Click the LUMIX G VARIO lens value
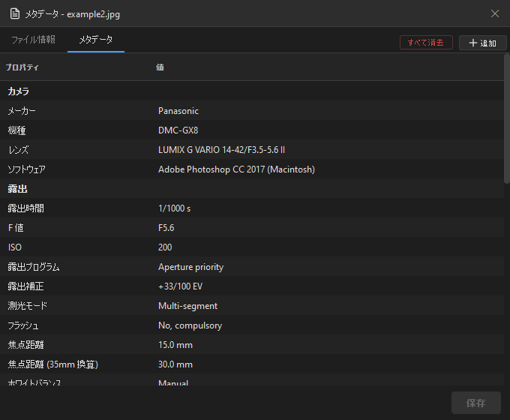 tap(221, 150)
